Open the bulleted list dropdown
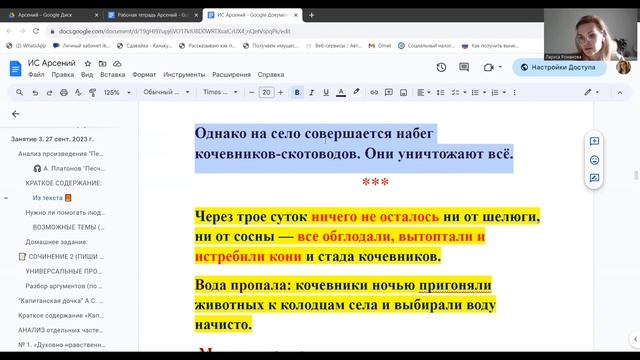Screen dimensions: 640x360 point(479,93)
